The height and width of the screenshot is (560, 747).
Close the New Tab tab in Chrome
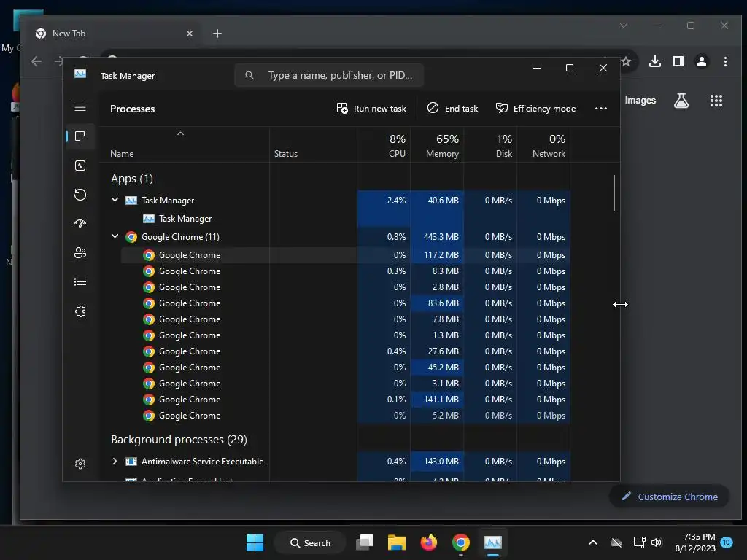coord(190,34)
